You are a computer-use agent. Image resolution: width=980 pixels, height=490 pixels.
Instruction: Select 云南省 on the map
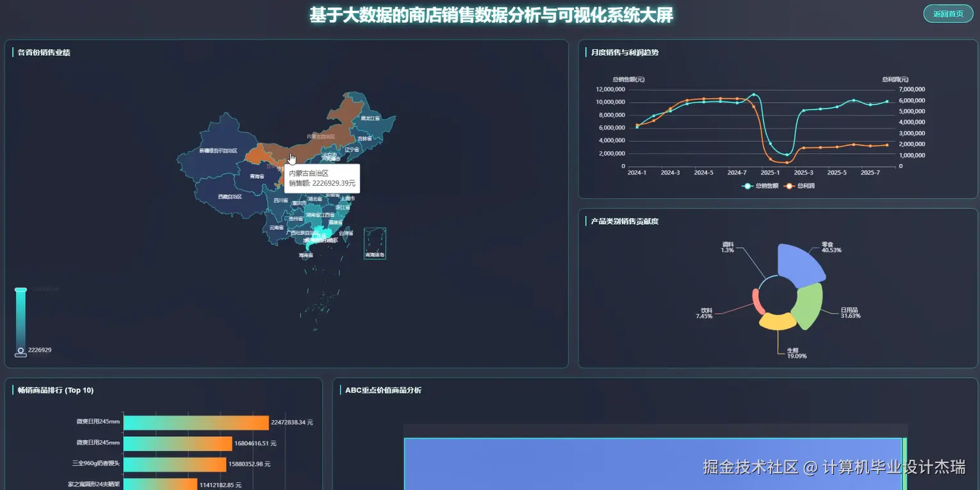[x=276, y=227]
